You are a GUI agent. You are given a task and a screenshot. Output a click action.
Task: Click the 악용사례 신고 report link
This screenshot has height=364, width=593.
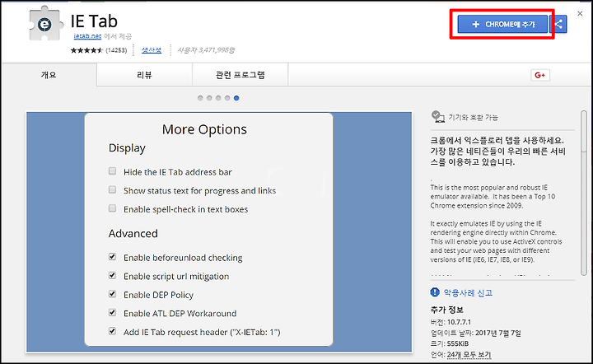pyautogui.click(x=468, y=292)
